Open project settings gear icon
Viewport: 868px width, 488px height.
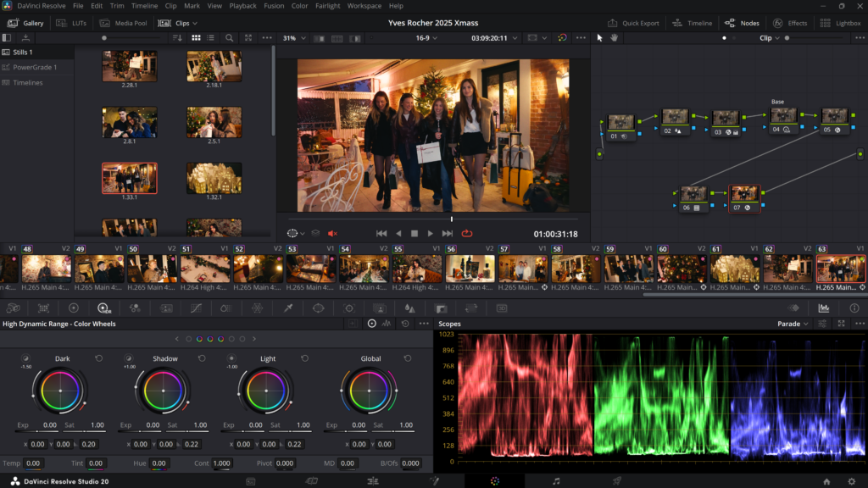pyautogui.click(x=851, y=480)
